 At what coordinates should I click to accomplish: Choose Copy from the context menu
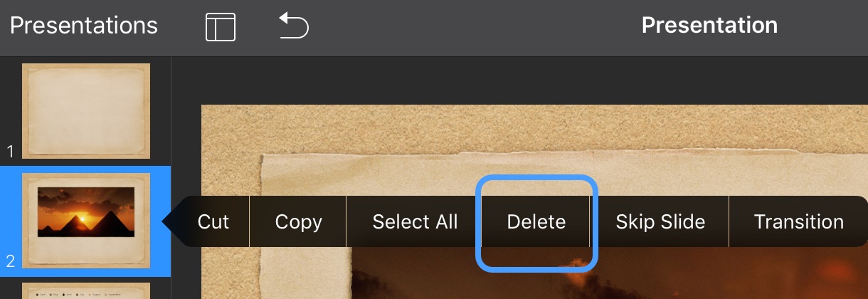[x=298, y=221]
